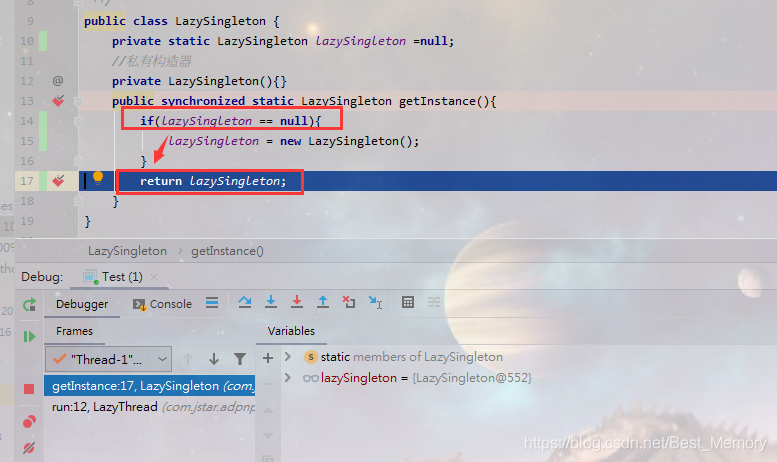
Task: Click the text 'private LazySingleton(){}'
Action: (199, 81)
